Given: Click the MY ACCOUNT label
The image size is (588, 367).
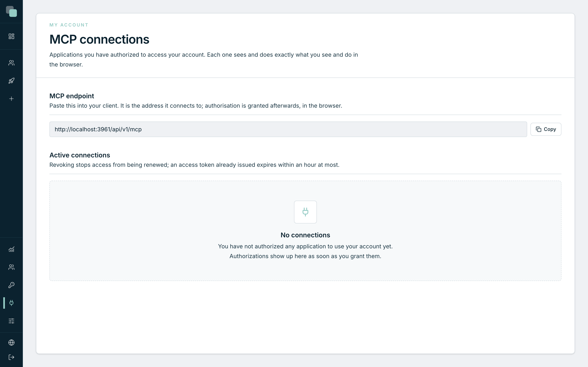Looking at the screenshot, I should tap(69, 25).
